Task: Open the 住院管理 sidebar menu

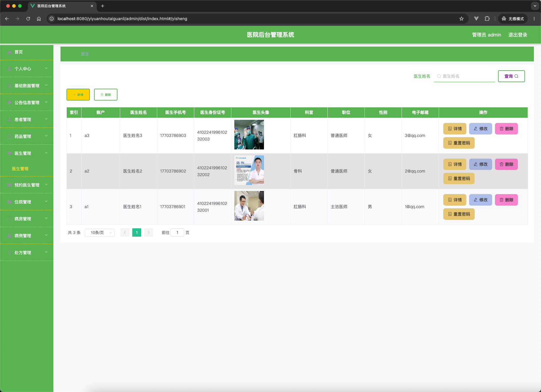Action: click(x=27, y=202)
